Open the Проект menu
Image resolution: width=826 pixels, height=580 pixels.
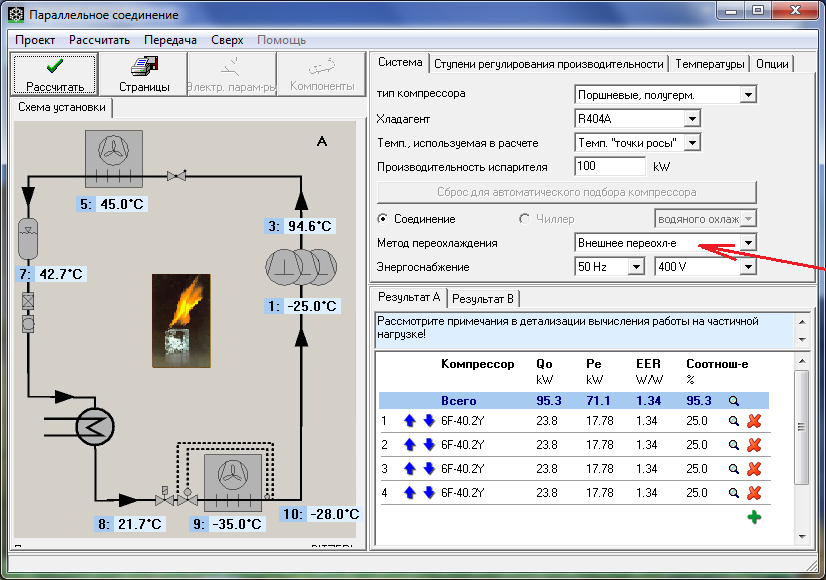coord(35,40)
